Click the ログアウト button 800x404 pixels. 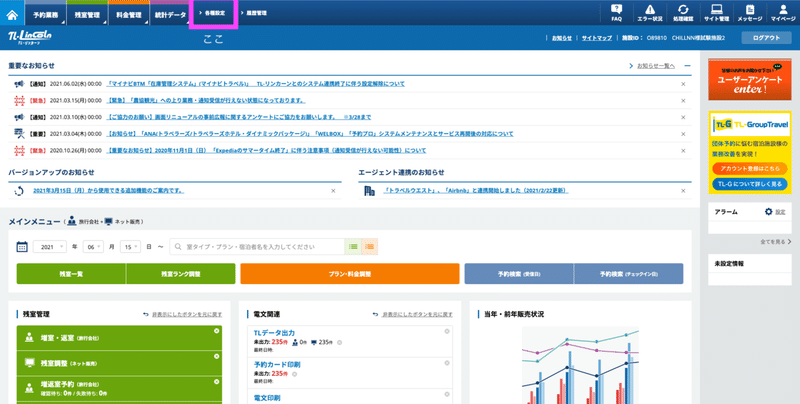767,38
